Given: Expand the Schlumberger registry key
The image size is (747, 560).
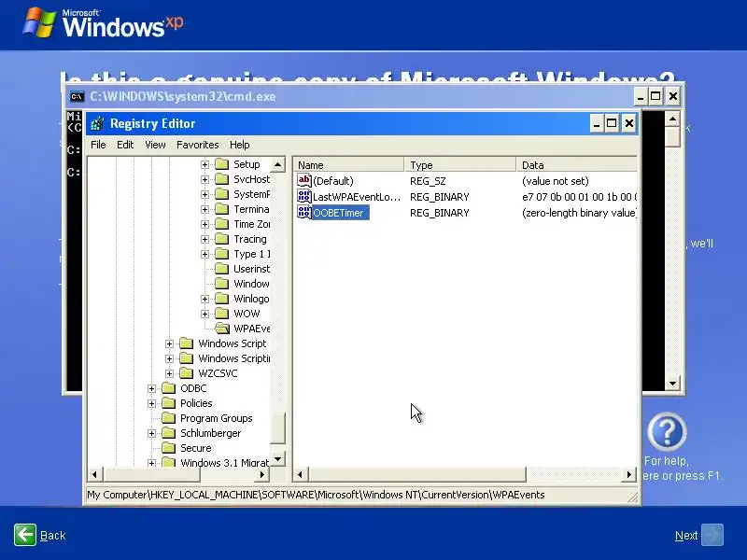Looking at the screenshot, I should (x=151, y=433).
